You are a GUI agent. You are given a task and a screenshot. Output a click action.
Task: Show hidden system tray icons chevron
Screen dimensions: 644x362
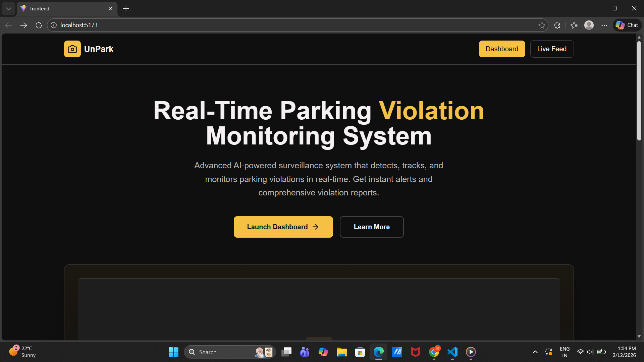535,352
